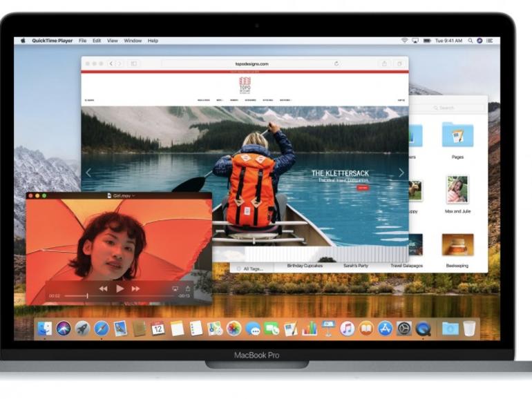Click Safari share button in toolbar
The width and height of the screenshot is (532, 399).
[x=384, y=64]
